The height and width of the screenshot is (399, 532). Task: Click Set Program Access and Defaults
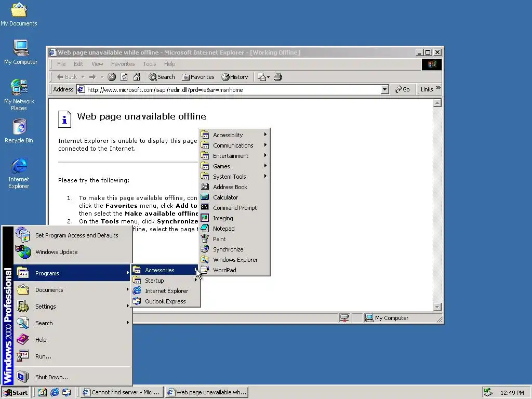[x=72, y=235]
